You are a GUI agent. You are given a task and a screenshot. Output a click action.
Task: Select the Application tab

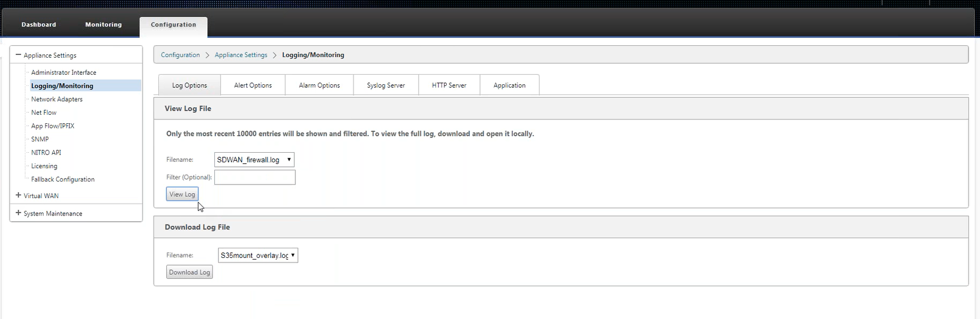(510, 85)
